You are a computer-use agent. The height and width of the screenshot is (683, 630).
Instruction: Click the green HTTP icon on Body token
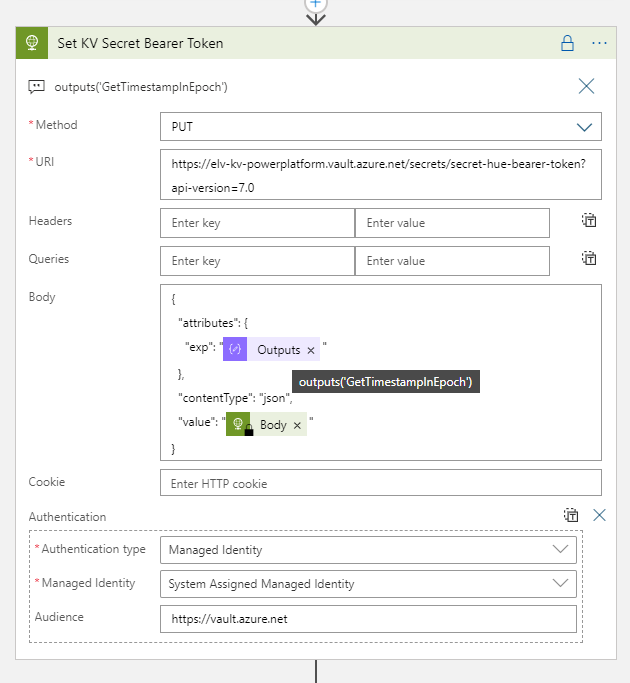point(238,424)
